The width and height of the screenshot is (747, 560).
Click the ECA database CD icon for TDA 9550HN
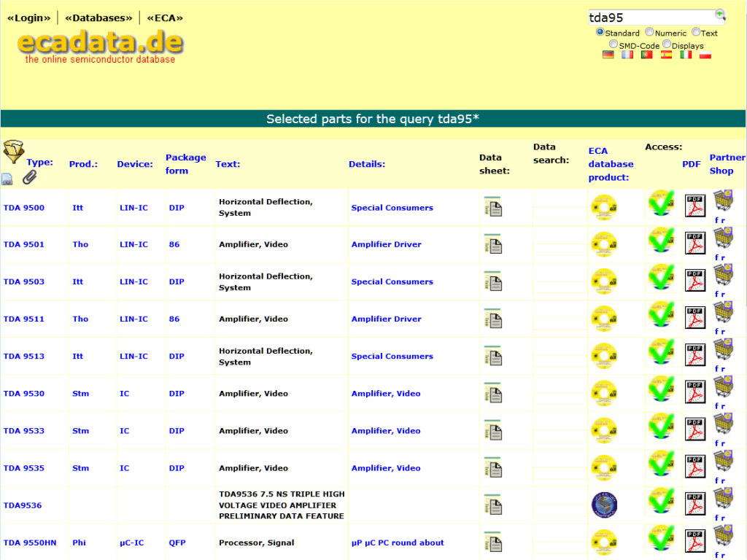coord(604,542)
